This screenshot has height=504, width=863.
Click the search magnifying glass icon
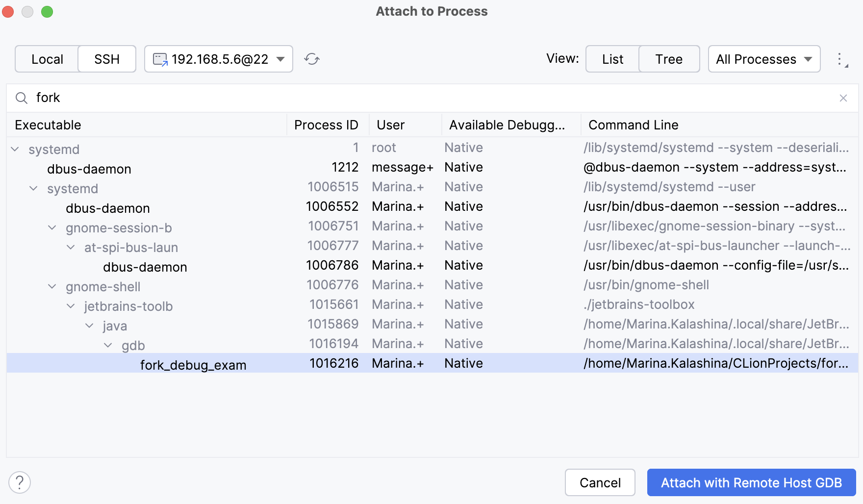coord(22,98)
